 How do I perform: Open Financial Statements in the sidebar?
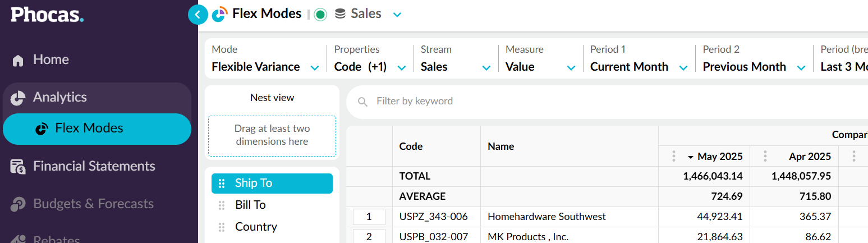[x=94, y=166]
